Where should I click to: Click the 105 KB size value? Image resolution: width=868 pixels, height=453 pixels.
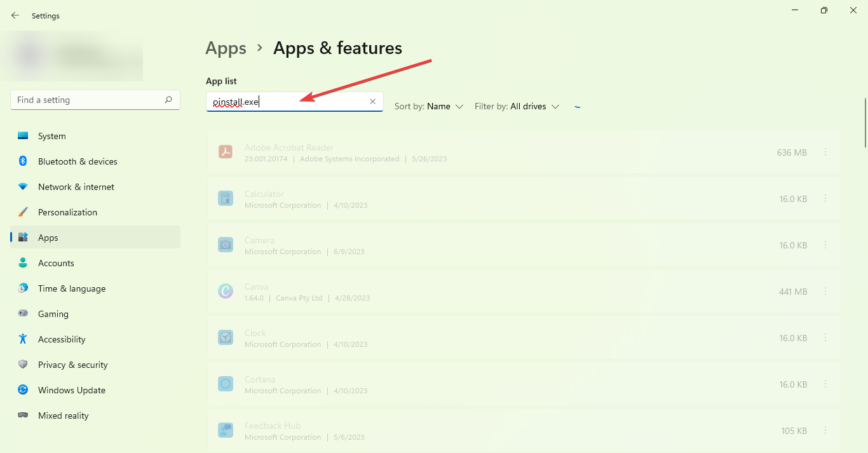[794, 431]
